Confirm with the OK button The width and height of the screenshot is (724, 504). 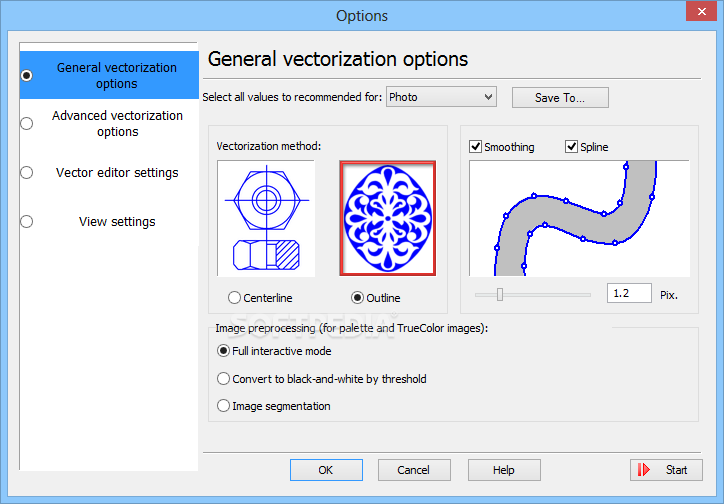coord(326,470)
